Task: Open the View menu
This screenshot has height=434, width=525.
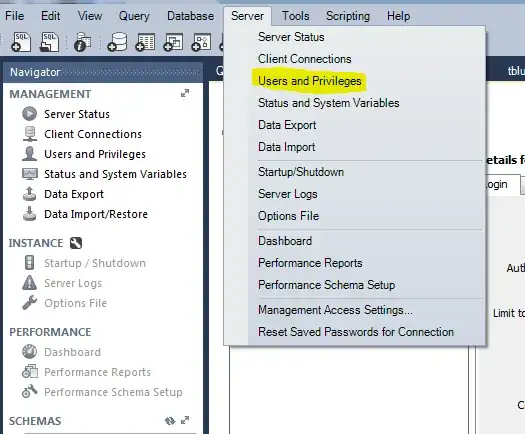Action: 90,16
